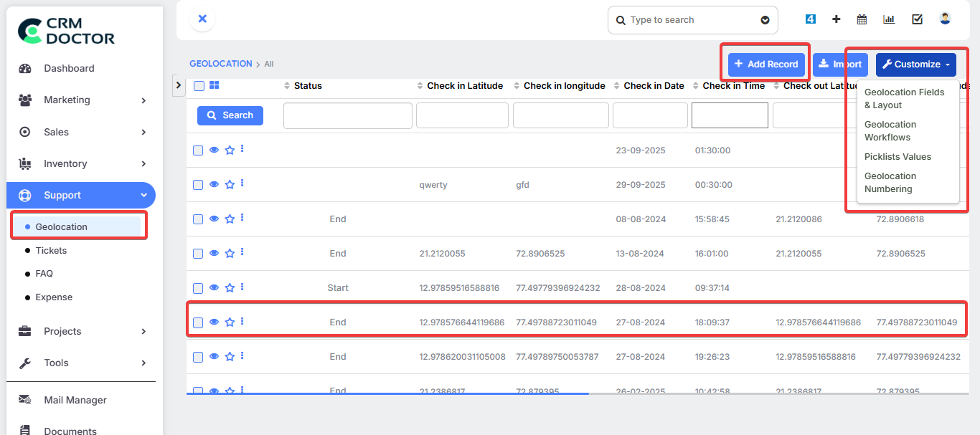Screen dimensions: 980x435
Task: View the first geolocation record via its eye icon
Action: (x=214, y=150)
